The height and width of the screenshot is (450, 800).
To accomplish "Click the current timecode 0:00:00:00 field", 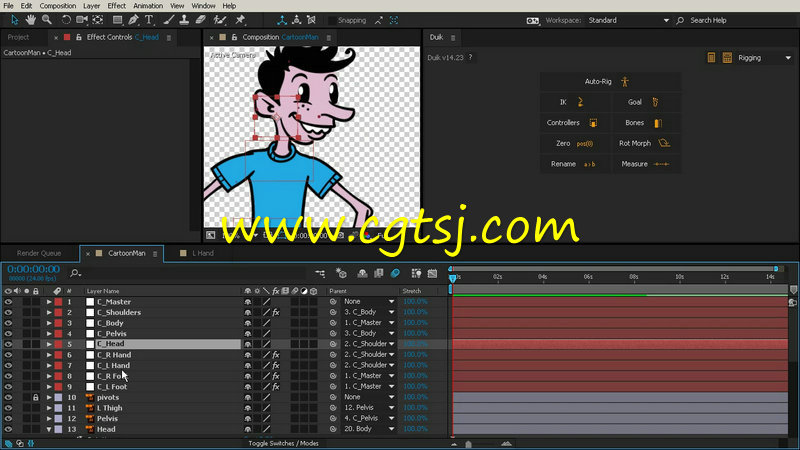I will [x=34, y=269].
